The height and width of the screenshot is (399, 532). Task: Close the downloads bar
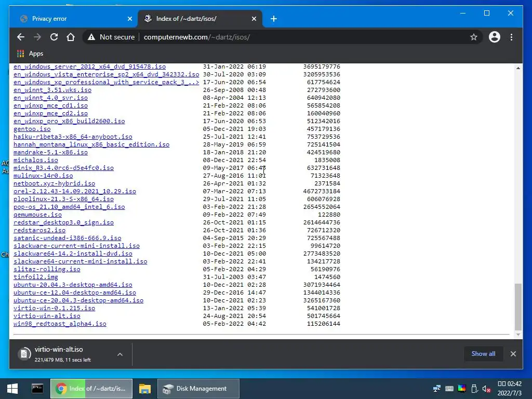(x=513, y=354)
